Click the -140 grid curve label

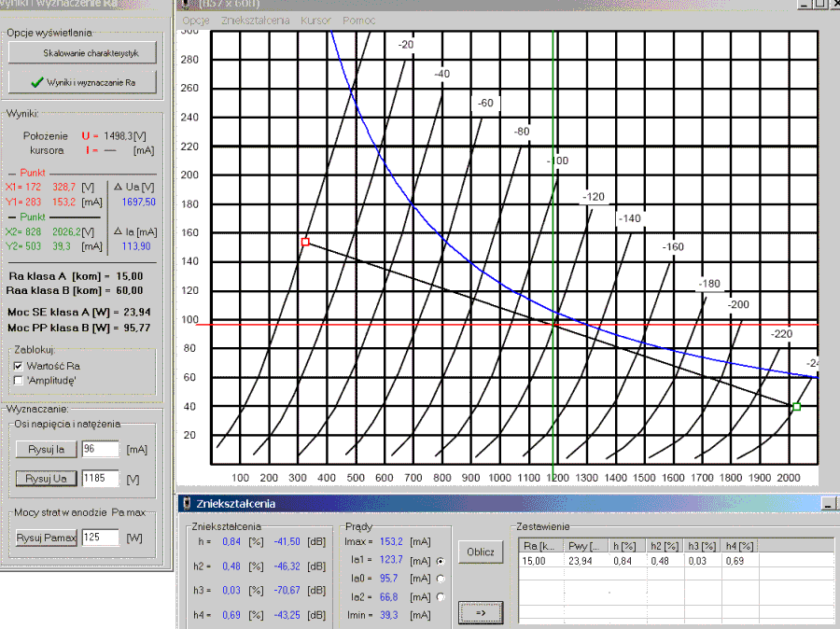click(x=629, y=218)
